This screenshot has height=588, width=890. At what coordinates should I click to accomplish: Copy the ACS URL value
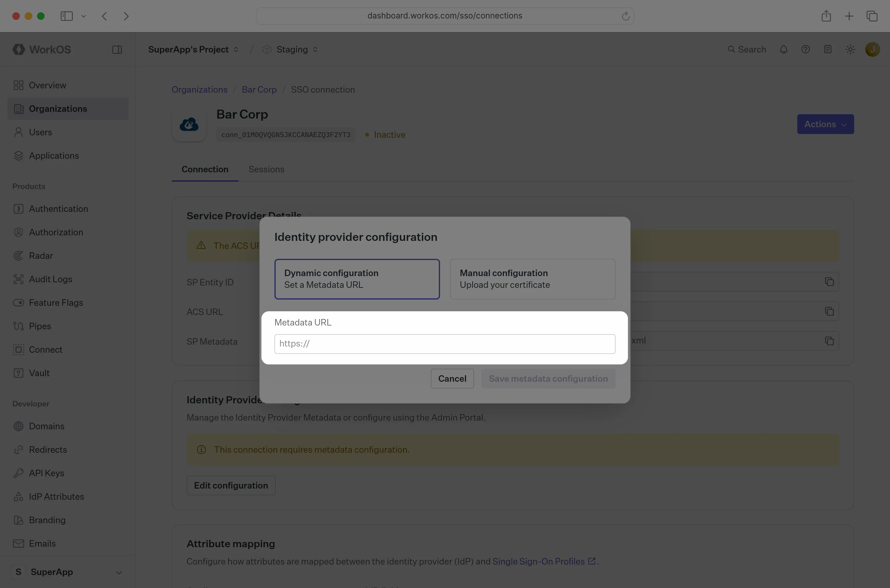829,311
